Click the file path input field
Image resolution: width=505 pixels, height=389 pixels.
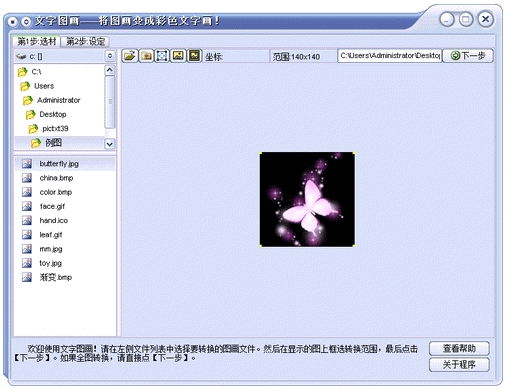[390, 56]
